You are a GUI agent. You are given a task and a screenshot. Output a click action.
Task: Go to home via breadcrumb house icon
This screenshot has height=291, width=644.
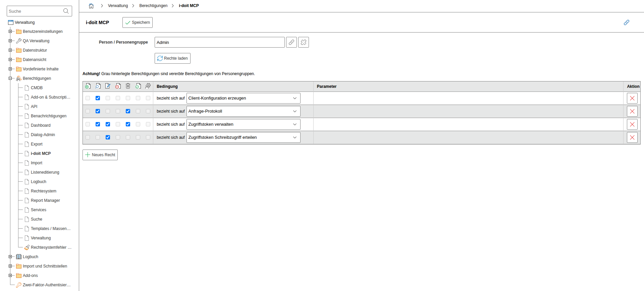(x=91, y=6)
